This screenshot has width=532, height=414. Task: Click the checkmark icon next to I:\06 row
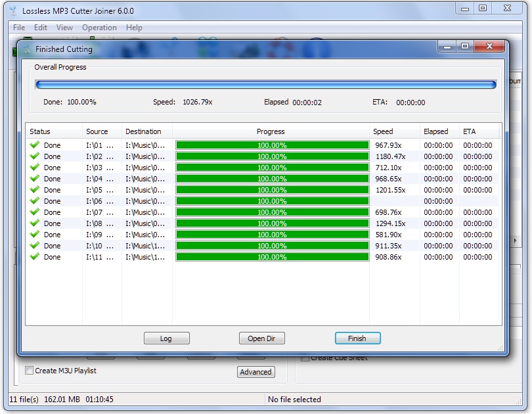coord(35,201)
